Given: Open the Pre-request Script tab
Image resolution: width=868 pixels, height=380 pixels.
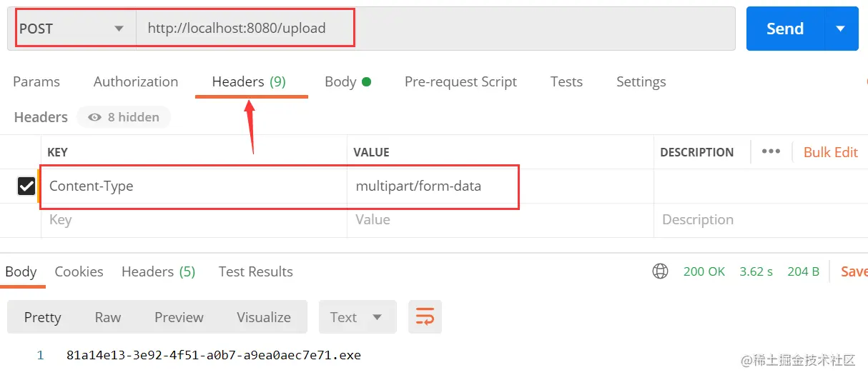Looking at the screenshot, I should pos(460,81).
